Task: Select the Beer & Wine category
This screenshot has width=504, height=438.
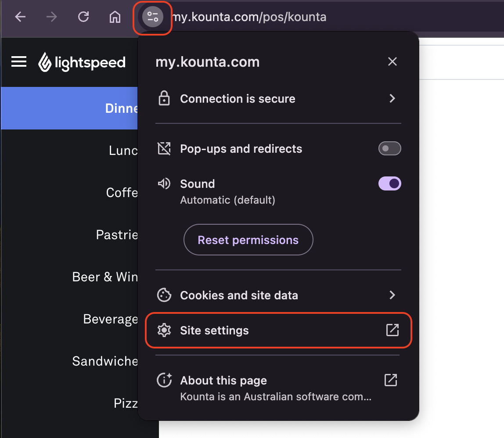Action: pyautogui.click(x=69, y=276)
